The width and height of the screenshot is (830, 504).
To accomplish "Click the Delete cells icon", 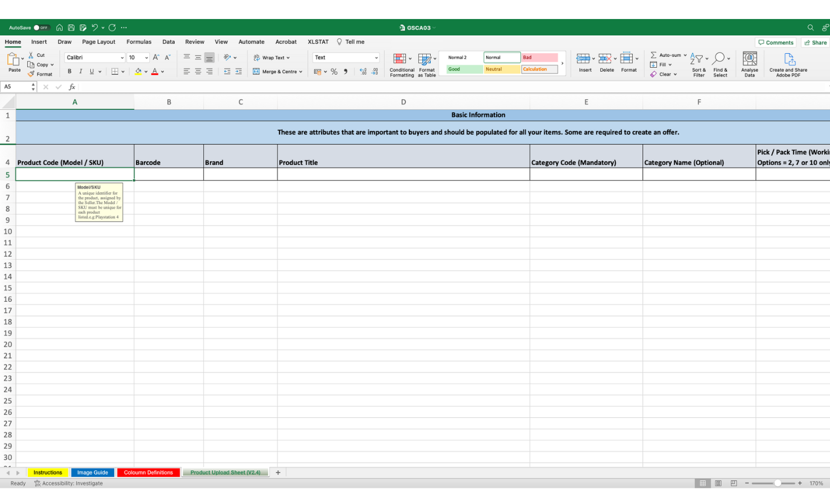I will click(605, 59).
